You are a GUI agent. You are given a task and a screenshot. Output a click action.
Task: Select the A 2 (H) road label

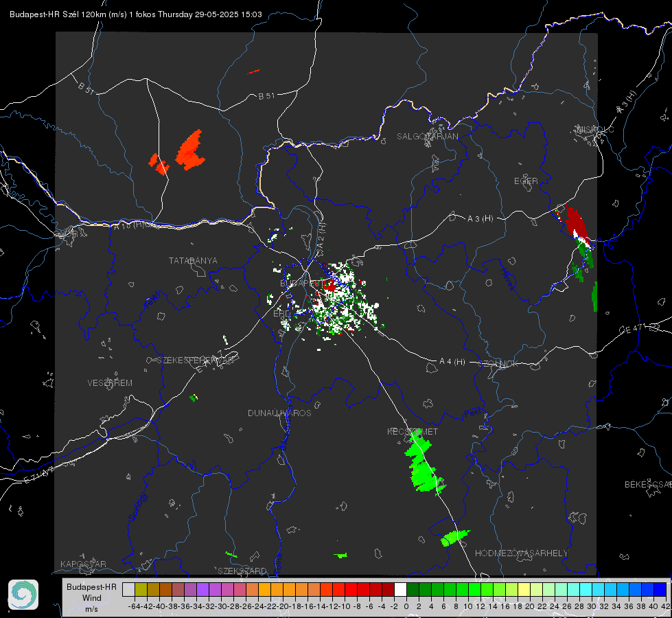click(321, 235)
